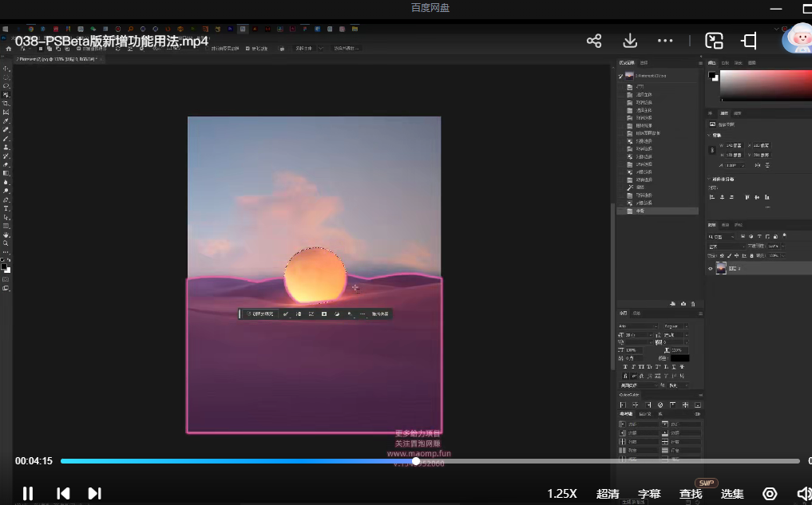Open the 字幕 subtitle options
The height and width of the screenshot is (505, 812).
pyautogui.click(x=649, y=494)
